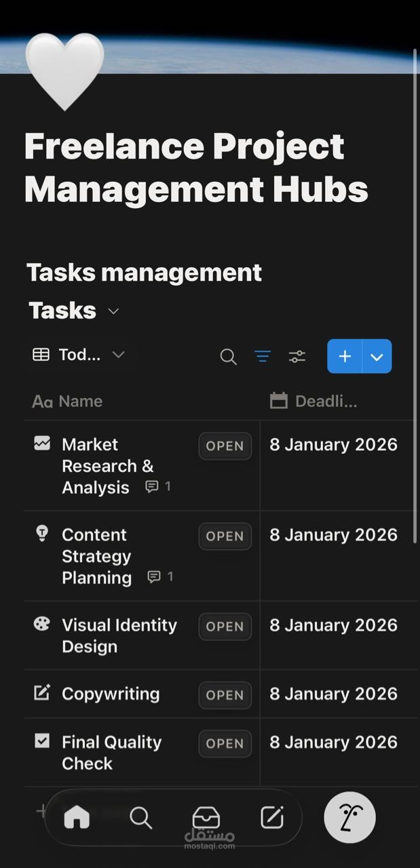Open the Today view switcher dropdown
This screenshot has width=420, height=868.
coord(79,355)
